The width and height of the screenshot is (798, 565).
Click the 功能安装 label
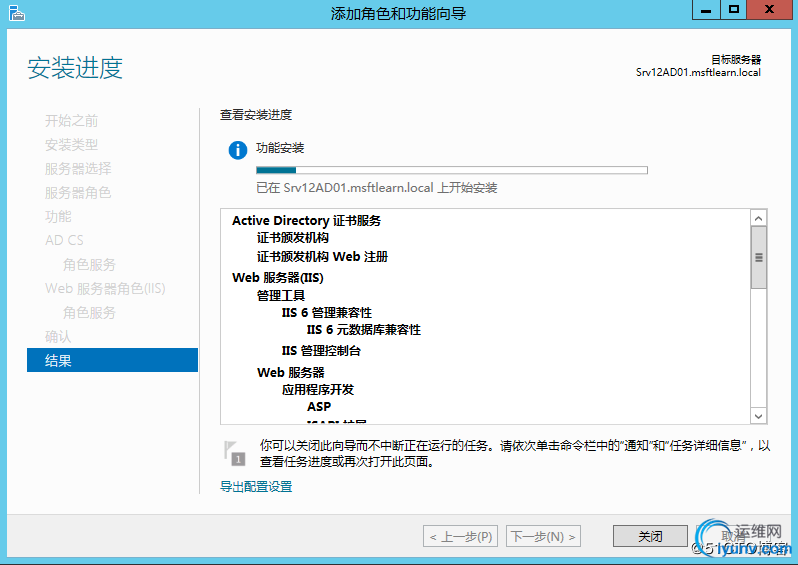click(280, 148)
